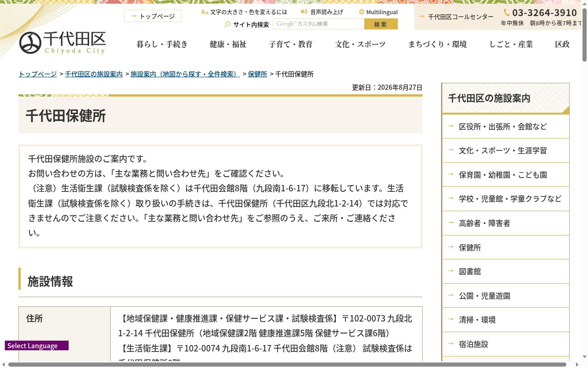Open the トップページ button
Screen dimensions: 588x368
click(x=153, y=16)
